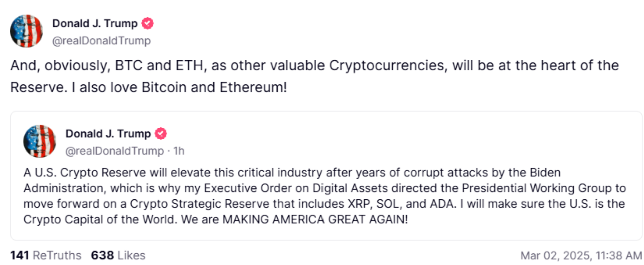Open Donald J. Trump's profile picture
This screenshot has height=265, width=644.
click(27, 31)
